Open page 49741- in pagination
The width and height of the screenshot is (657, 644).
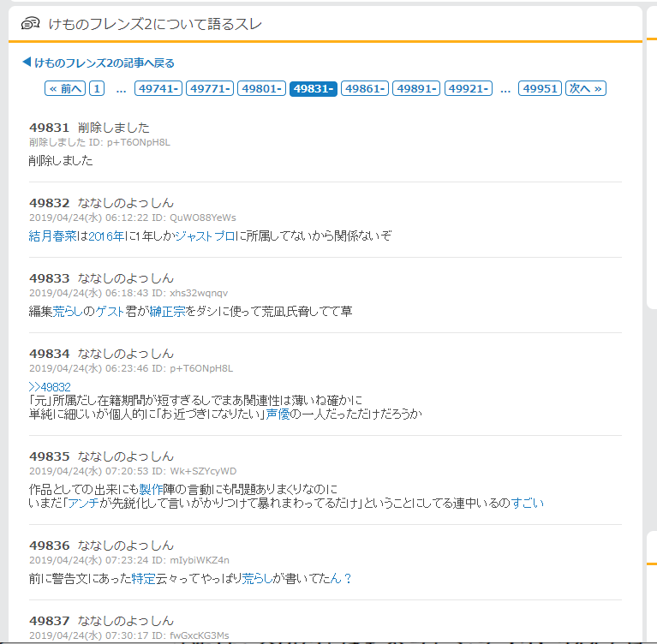[x=158, y=88]
